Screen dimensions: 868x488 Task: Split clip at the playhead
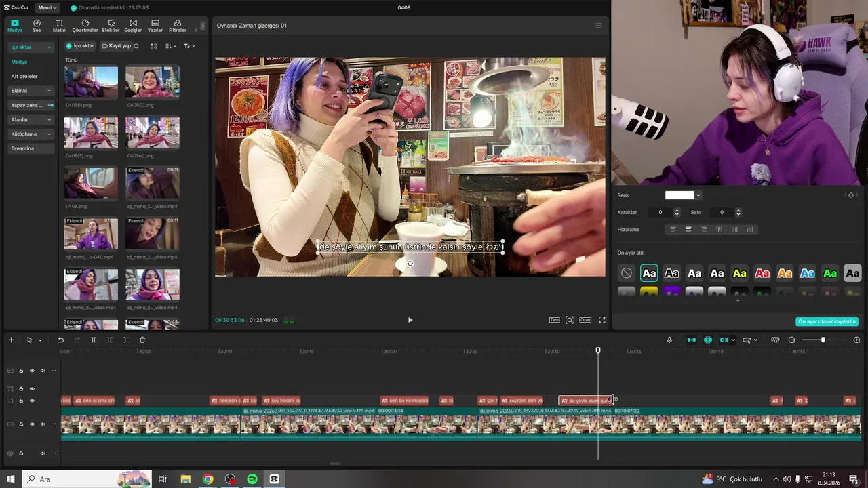[x=94, y=340]
